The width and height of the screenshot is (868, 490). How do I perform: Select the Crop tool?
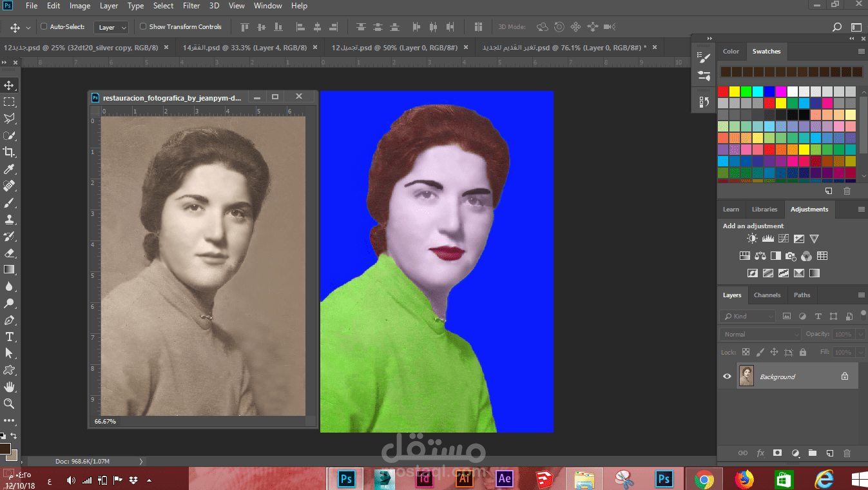point(9,152)
